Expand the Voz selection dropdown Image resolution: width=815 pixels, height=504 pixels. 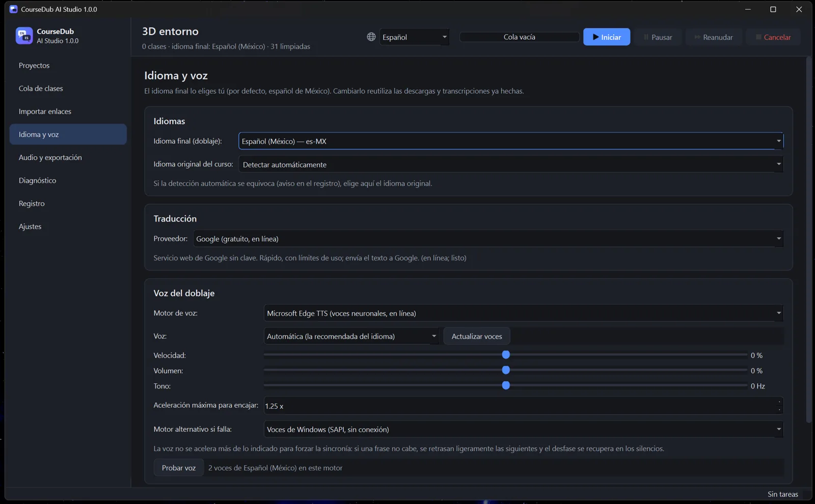(x=351, y=336)
